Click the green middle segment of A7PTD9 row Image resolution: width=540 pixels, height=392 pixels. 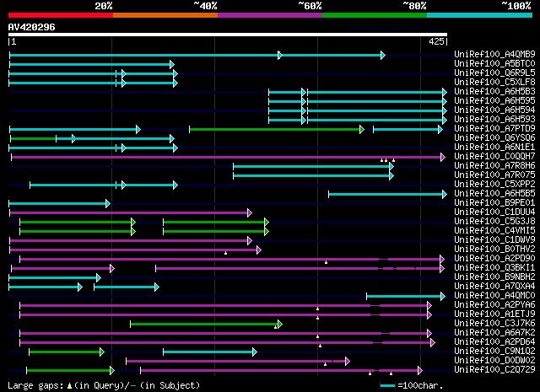(x=276, y=130)
